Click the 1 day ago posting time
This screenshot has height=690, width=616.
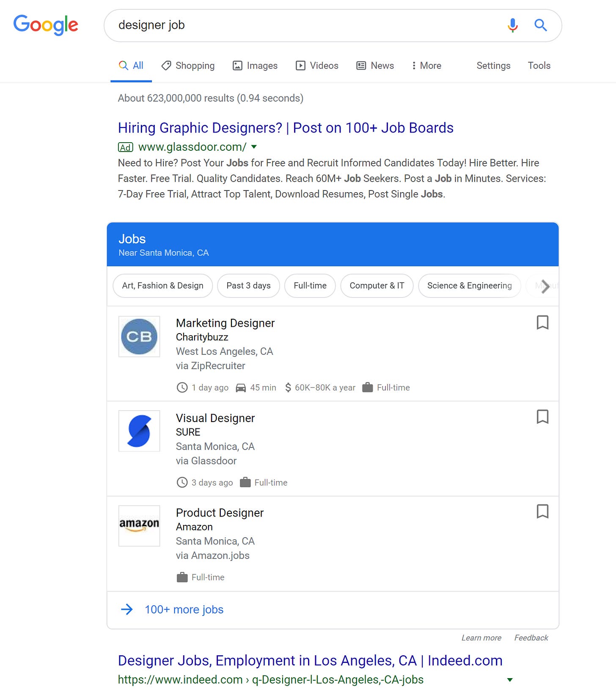(x=210, y=388)
